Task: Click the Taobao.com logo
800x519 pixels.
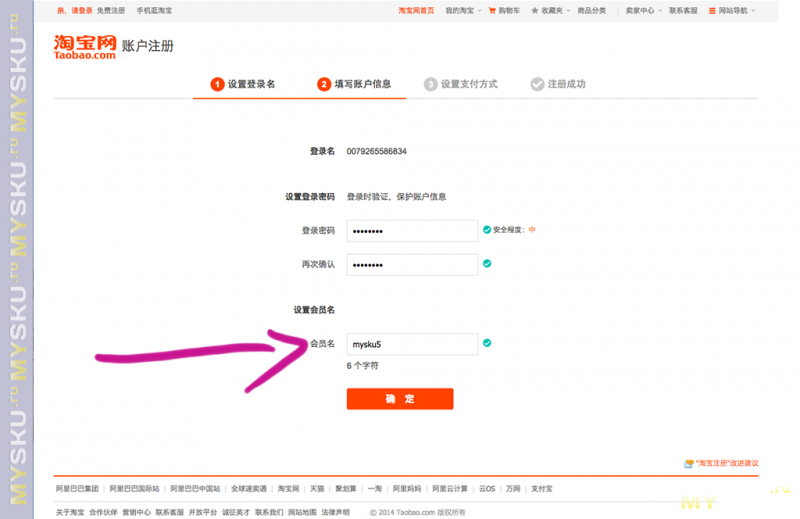Action: click(85, 47)
